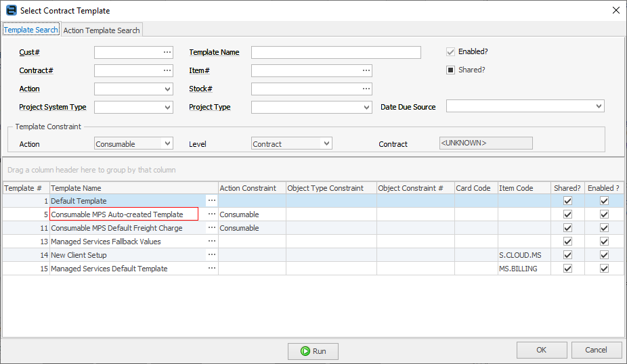This screenshot has width=627, height=364.
Task: Open the Contract# ellipsis lookup
Action: pos(167,70)
